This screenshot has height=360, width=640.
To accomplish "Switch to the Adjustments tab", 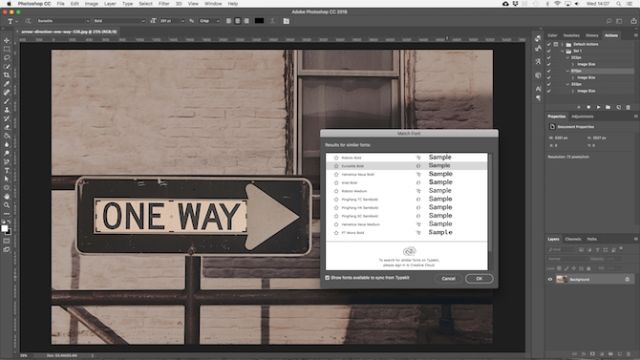I will 582,117.
